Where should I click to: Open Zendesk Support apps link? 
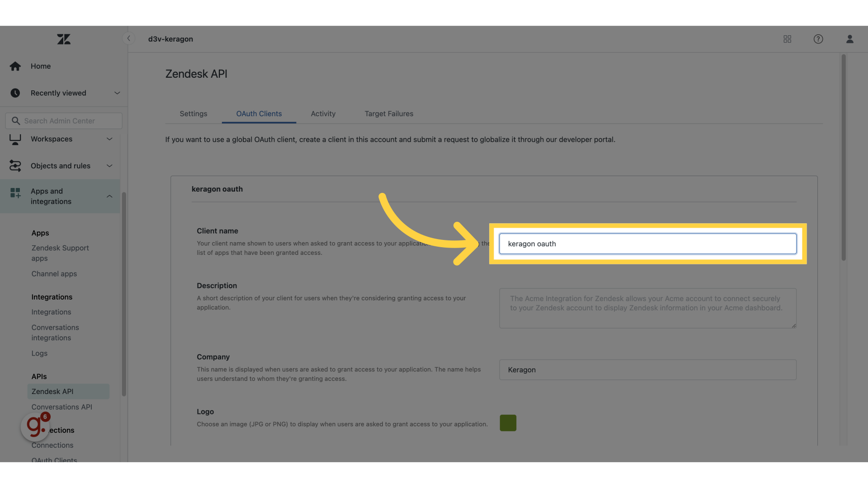tap(60, 253)
